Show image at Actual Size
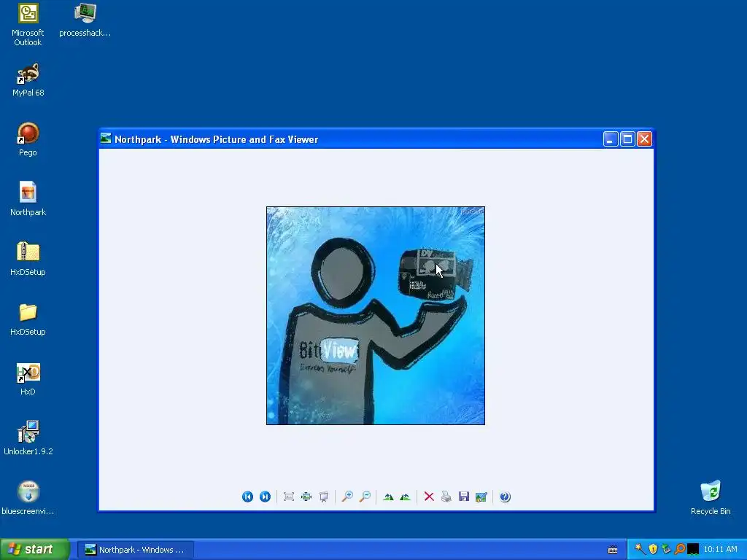 (x=306, y=497)
